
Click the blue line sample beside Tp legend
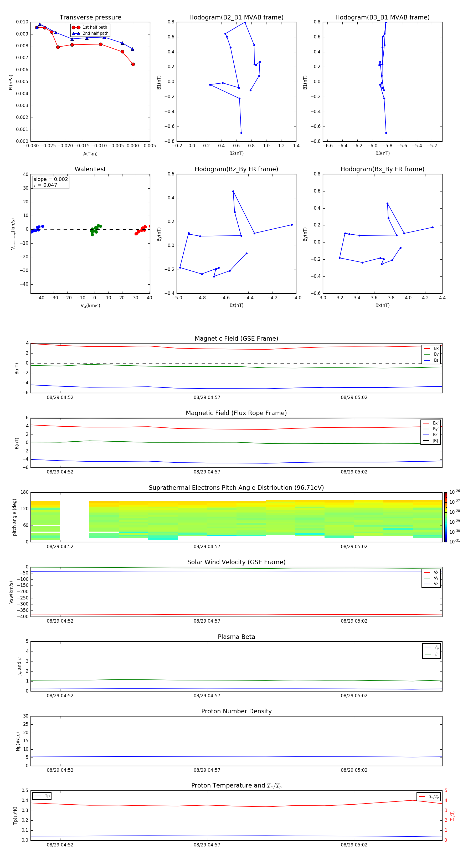tap(38, 796)
